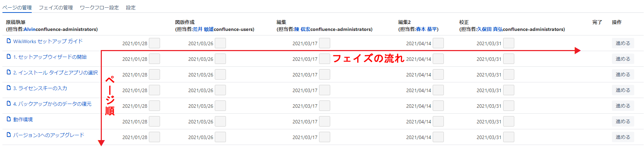Click page icon beside 2. インストール タイプとアプリの選択
This screenshot has height=154, width=644.
[9, 72]
